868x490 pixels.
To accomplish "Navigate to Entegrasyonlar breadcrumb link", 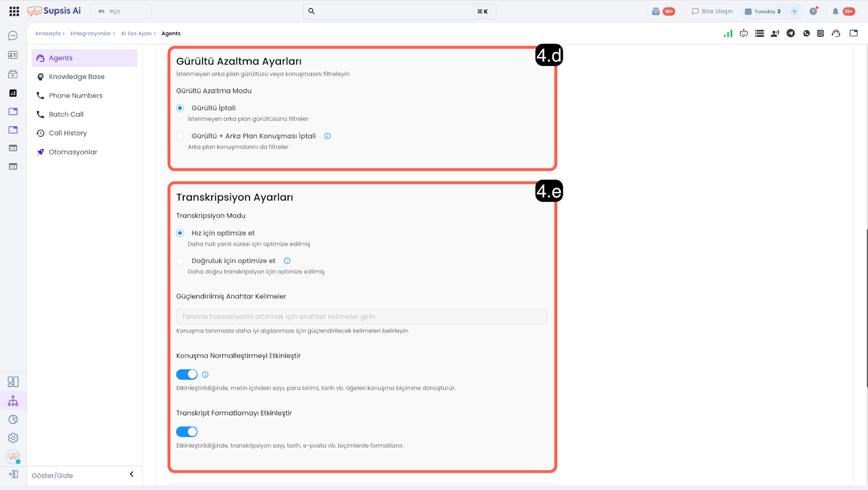I will pos(91,34).
